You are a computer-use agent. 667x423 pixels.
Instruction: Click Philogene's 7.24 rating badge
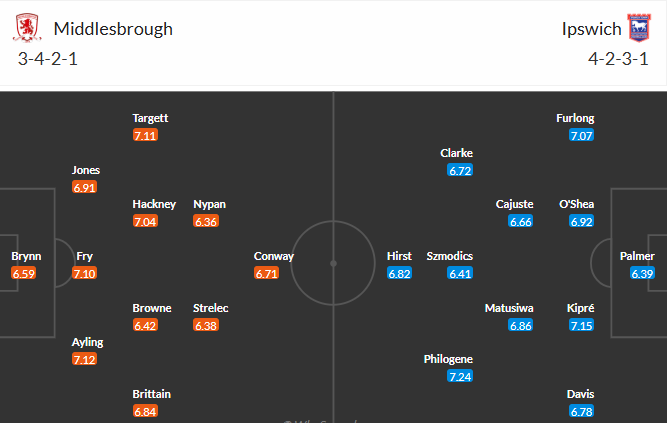point(460,377)
